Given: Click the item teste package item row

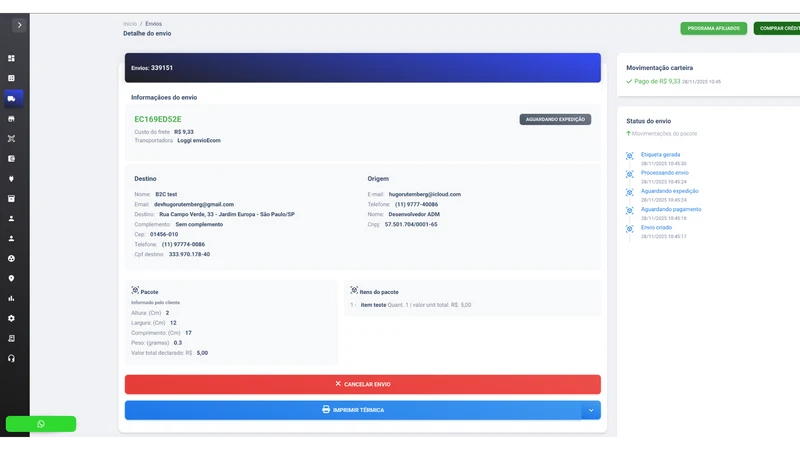Looking at the screenshot, I should coord(411,305).
